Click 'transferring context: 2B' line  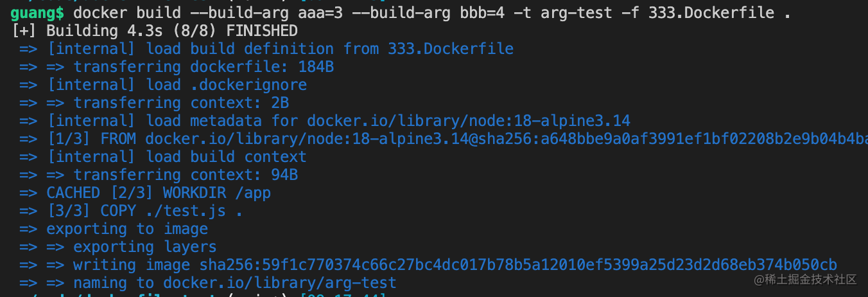point(154,103)
